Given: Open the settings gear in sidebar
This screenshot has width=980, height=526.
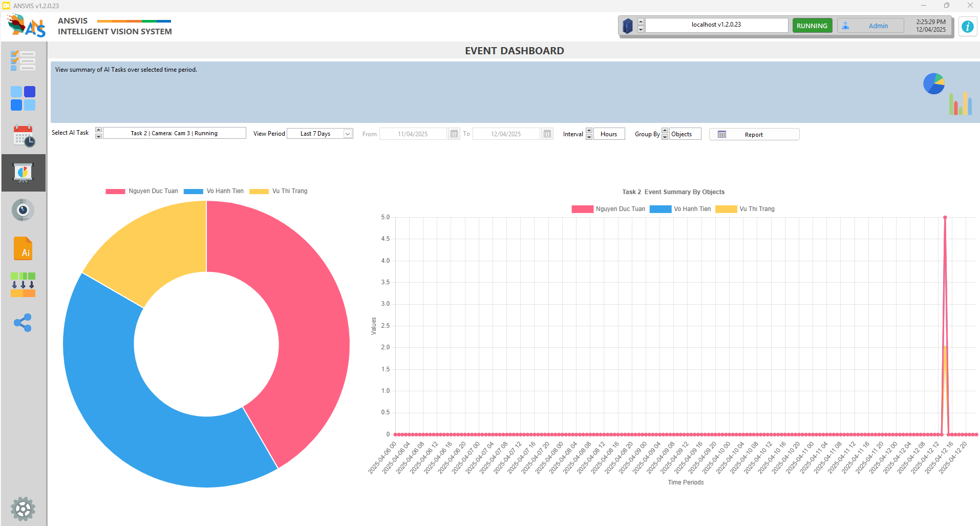Looking at the screenshot, I should point(23,509).
